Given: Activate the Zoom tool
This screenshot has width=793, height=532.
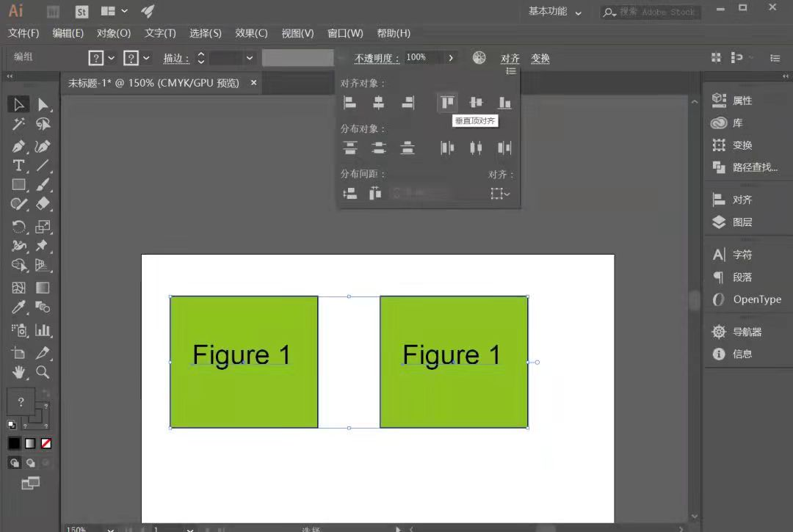Looking at the screenshot, I should point(43,372).
